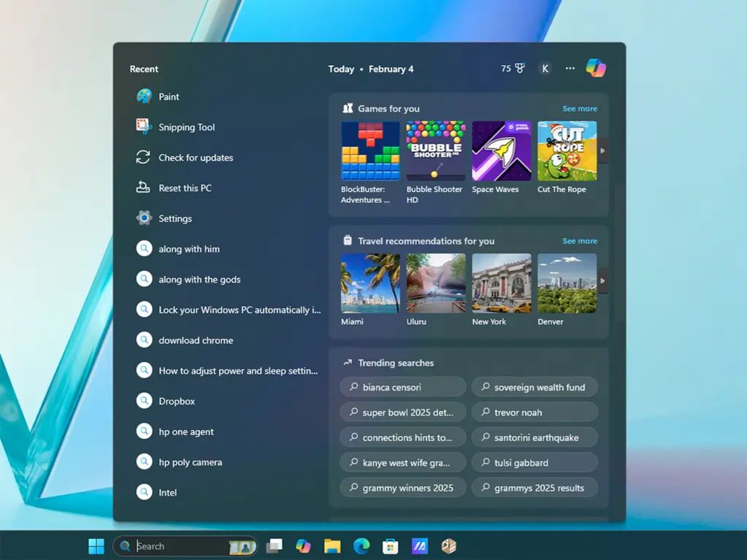Open File Explorer from the taskbar
This screenshot has height=560, width=747.
click(332, 546)
